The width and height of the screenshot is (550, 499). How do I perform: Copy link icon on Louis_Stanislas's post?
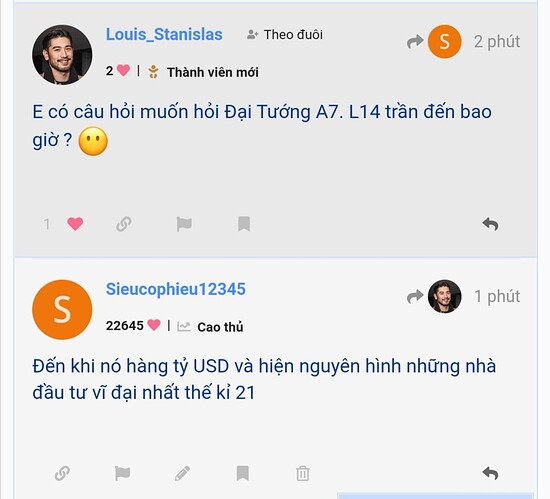(x=124, y=224)
